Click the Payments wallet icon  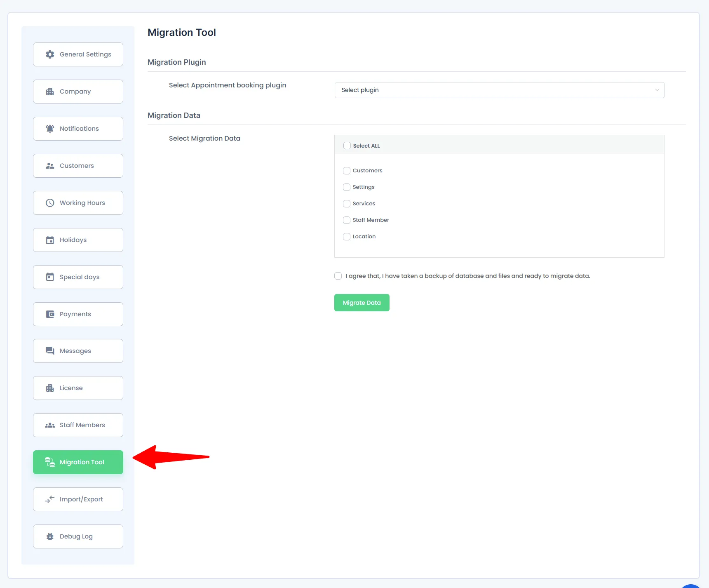coord(50,314)
